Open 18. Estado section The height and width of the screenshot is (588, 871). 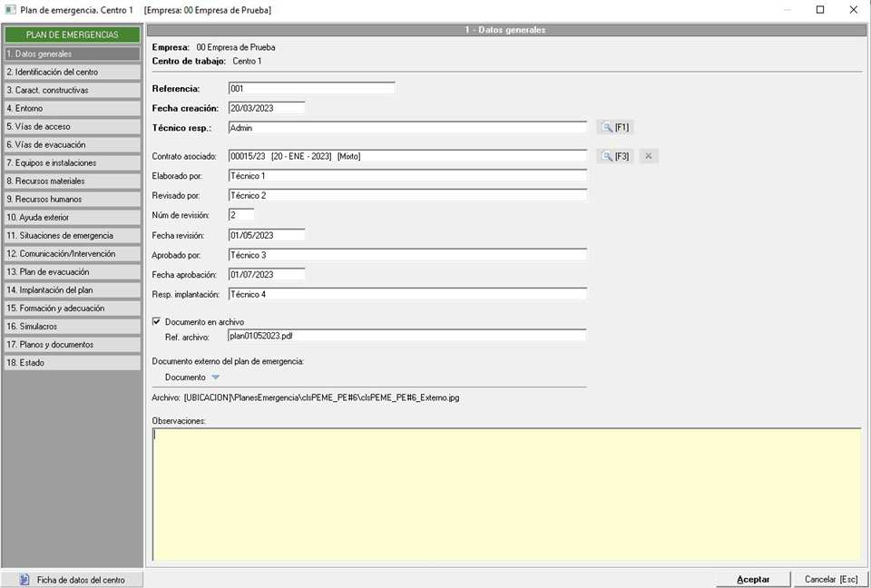click(x=72, y=362)
